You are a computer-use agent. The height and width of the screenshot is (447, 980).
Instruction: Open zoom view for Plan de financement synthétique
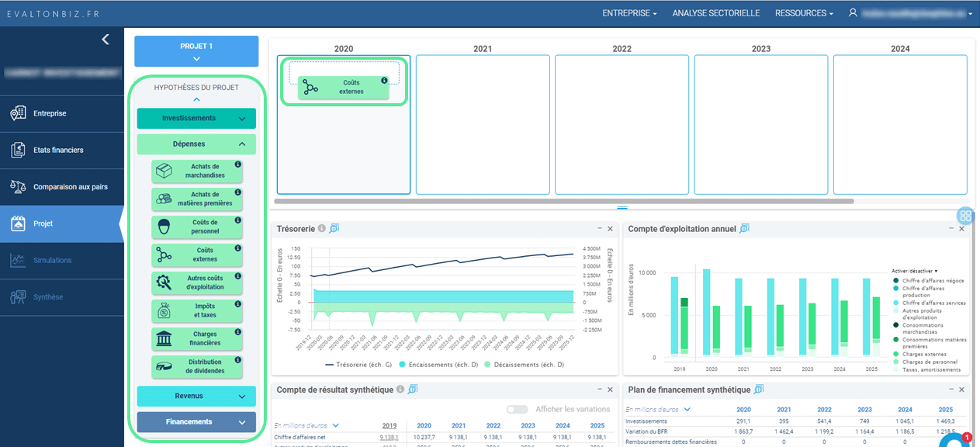(759, 390)
